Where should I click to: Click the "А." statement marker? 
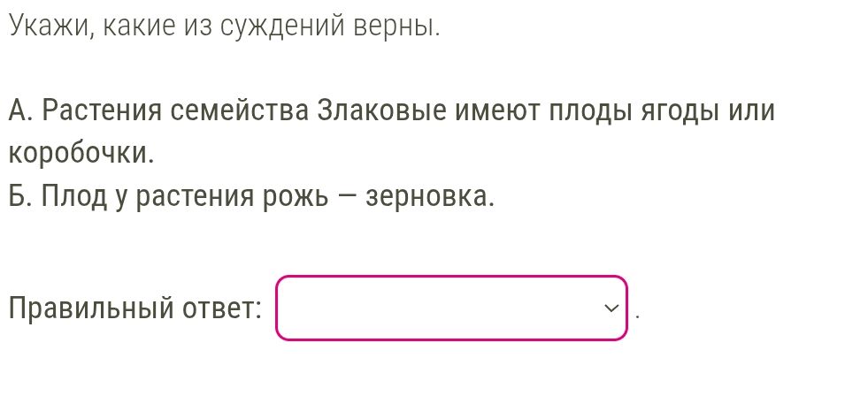21,112
